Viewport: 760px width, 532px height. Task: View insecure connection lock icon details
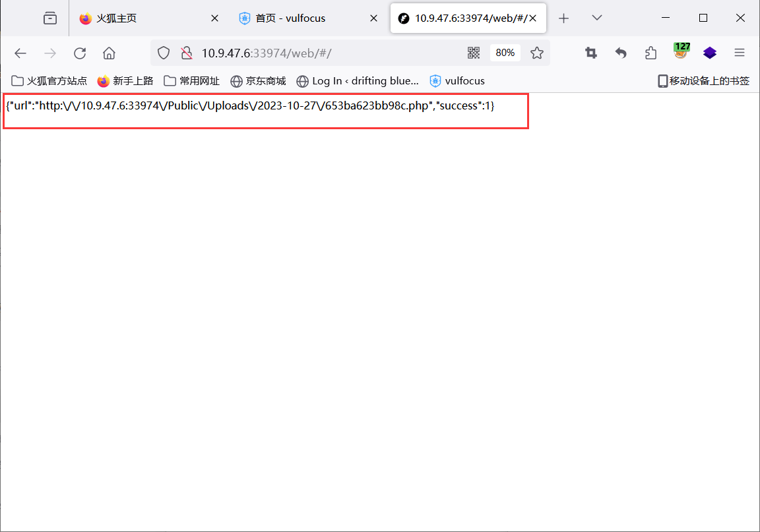pyautogui.click(x=187, y=53)
